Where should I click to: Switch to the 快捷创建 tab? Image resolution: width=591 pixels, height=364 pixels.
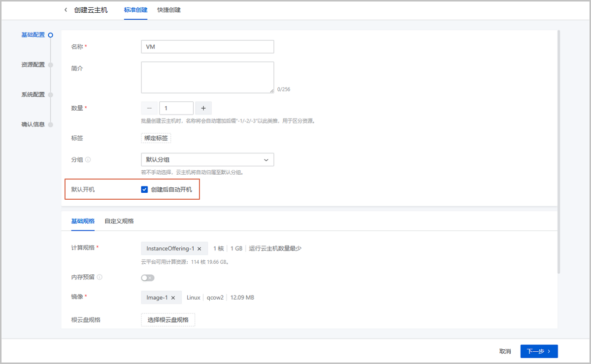(x=169, y=10)
